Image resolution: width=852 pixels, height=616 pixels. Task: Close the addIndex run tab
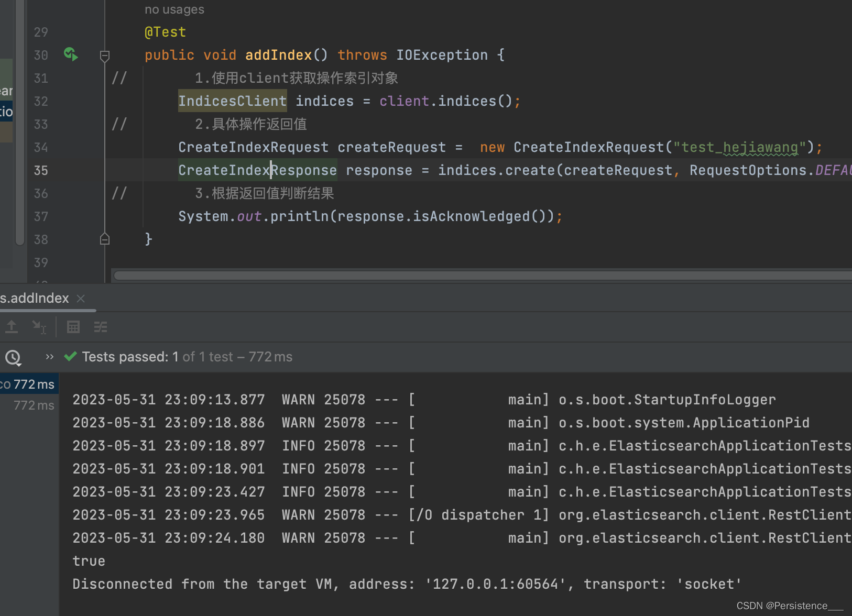pos(81,298)
